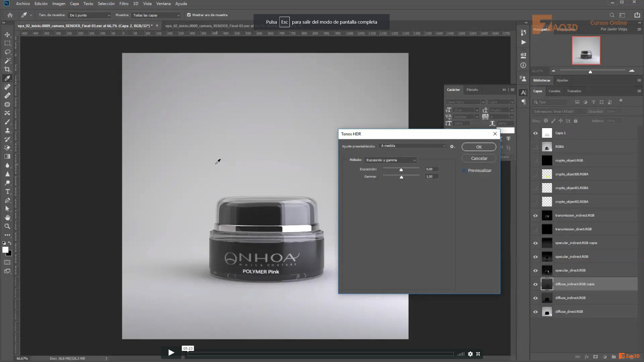Open the layer filter type dropdown
The image size is (644, 362).
click(550, 102)
